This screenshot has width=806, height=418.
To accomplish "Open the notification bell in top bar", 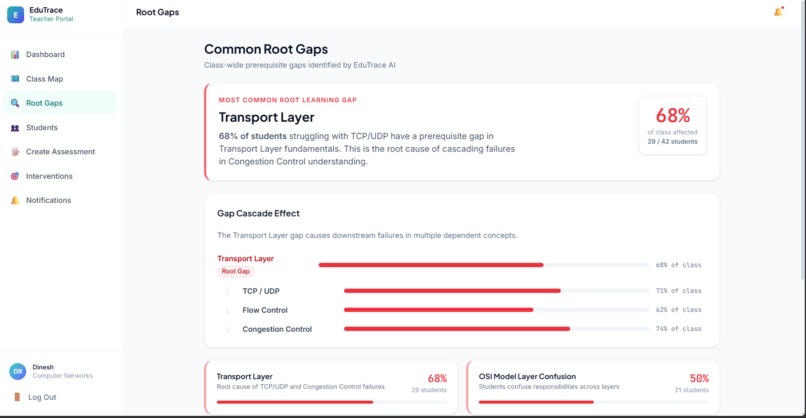I will 778,12.
